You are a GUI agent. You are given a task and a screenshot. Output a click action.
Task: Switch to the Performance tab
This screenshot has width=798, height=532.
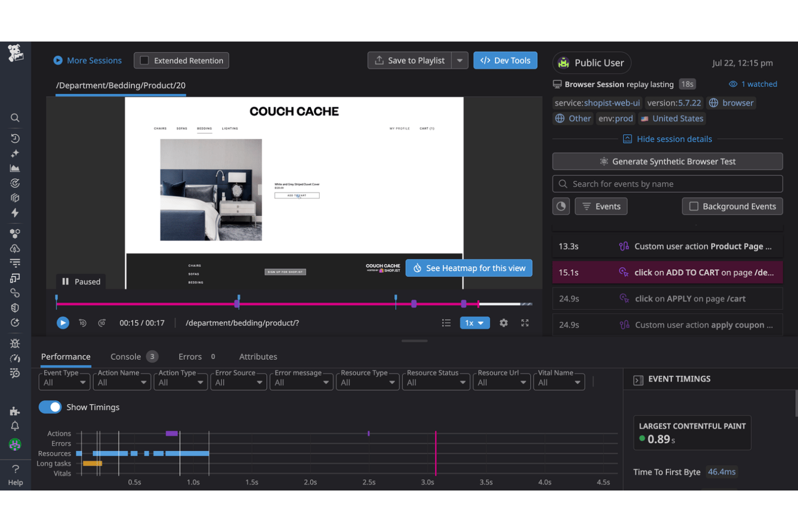pyautogui.click(x=66, y=357)
